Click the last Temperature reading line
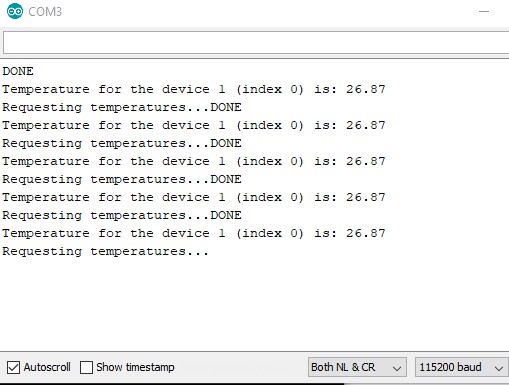The width and height of the screenshot is (509, 385). pos(194,233)
